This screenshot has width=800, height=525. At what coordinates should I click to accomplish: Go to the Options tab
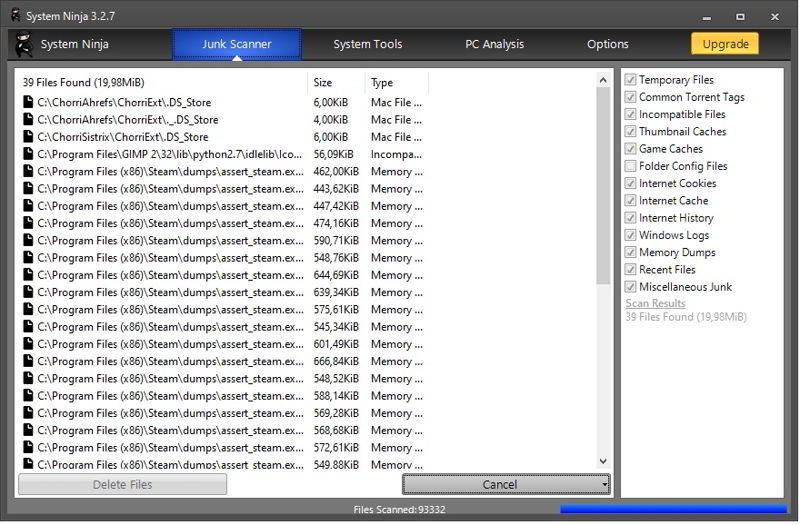(608, 44)
